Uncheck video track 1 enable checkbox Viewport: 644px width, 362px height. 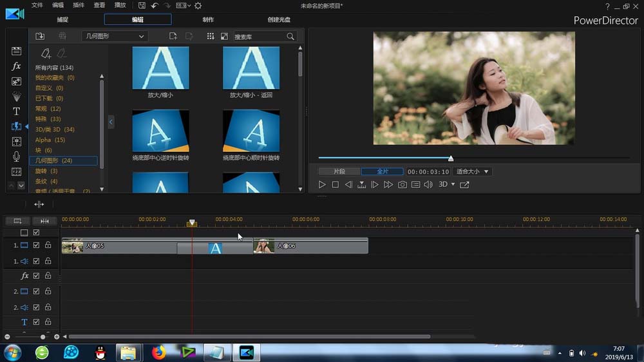coord(37,245)
